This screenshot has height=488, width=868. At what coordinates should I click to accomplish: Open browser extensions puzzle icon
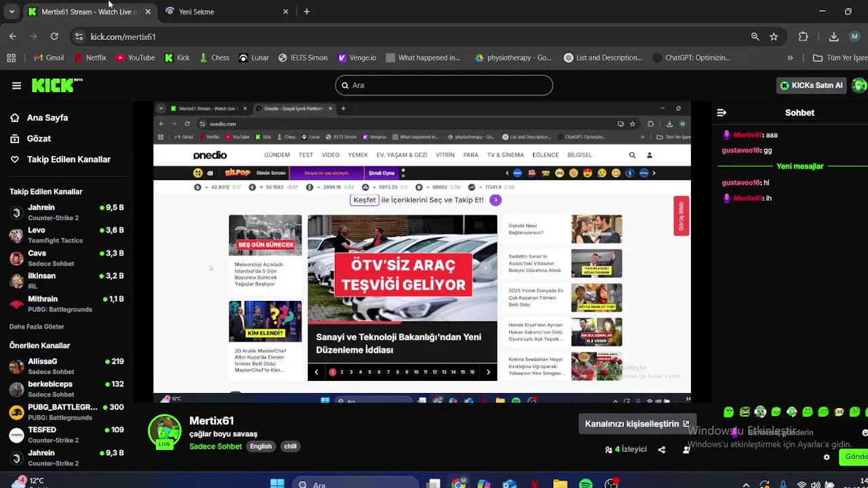(x=804, y=37)
